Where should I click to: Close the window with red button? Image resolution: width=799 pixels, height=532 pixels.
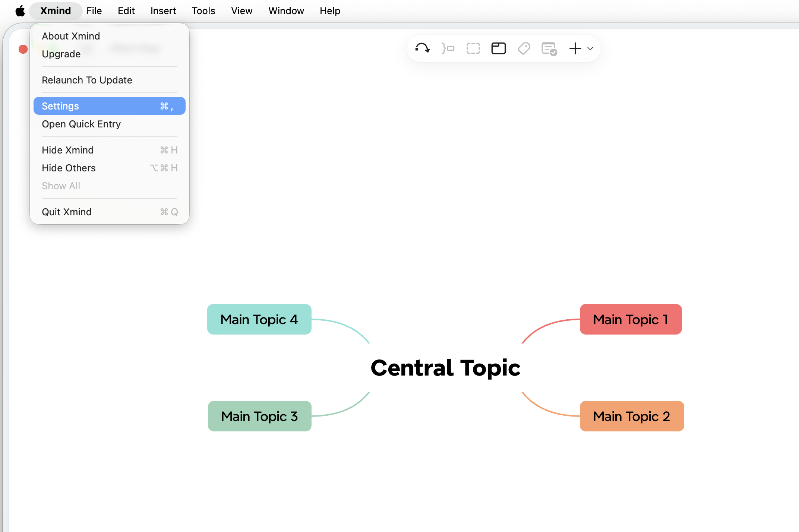(23, 49)
